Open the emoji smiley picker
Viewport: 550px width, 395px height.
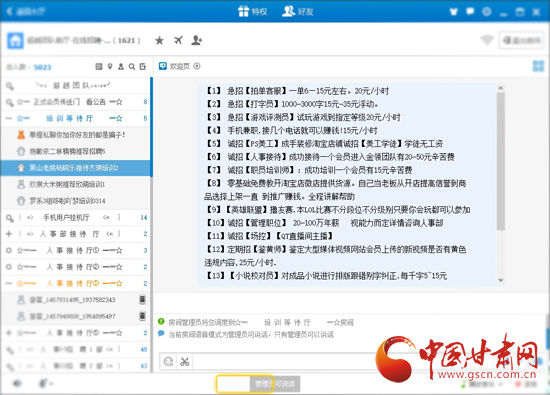click(168, 361)
